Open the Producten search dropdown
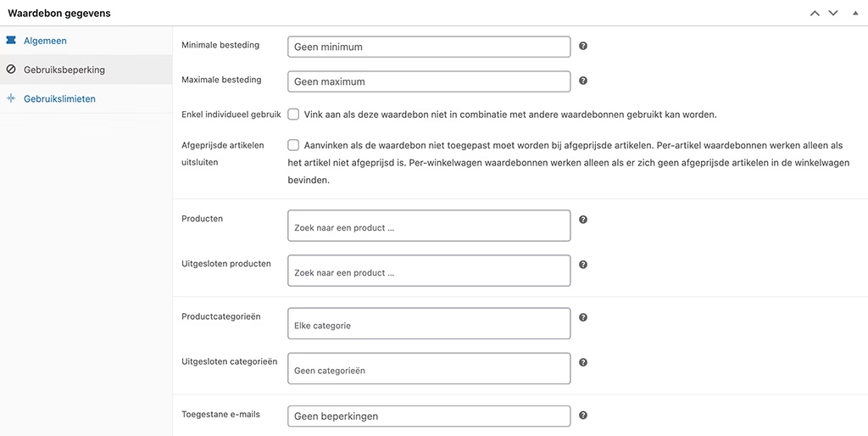Viewport: 868px width, 436px height. point(428,226)
